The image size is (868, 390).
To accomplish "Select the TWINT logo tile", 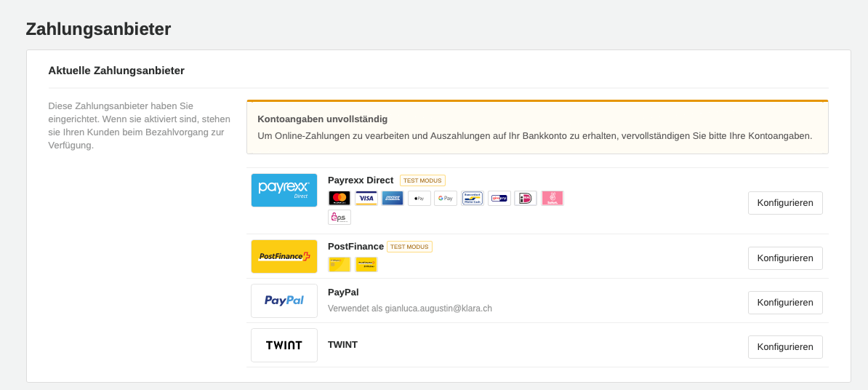I will point(284,345).
